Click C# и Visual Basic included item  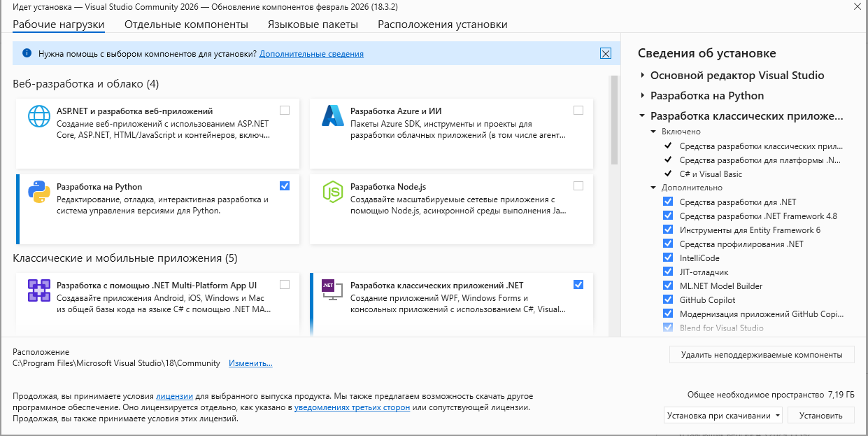(711, 174)
